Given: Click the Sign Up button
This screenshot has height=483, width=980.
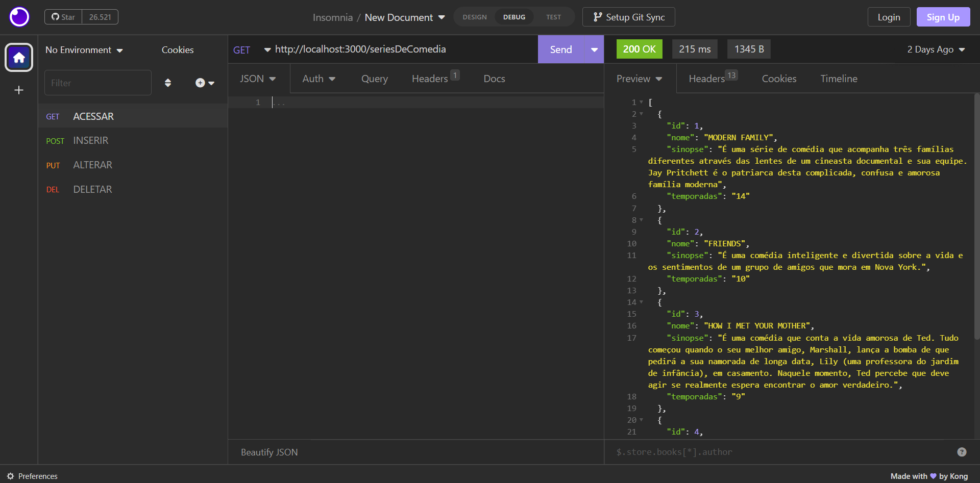Looking at the screenshot, I should 943,16.
